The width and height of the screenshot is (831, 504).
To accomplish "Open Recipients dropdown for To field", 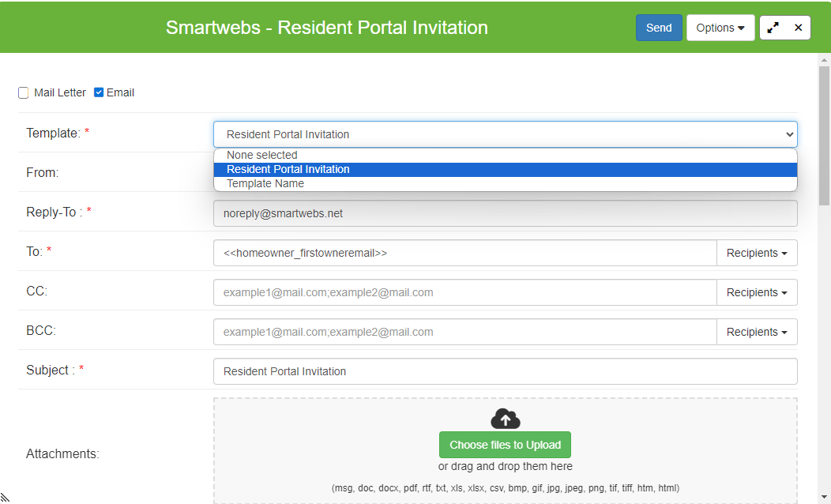I will (x=756, y=253).
